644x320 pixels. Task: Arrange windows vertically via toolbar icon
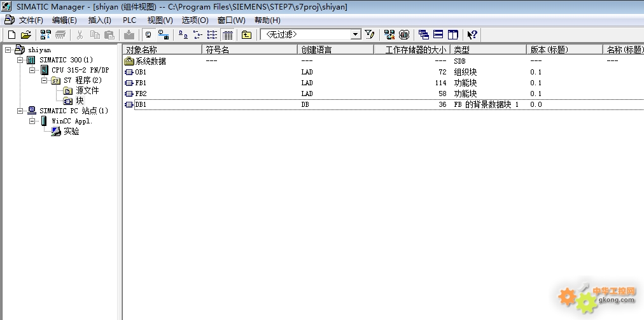pos(452,35)
